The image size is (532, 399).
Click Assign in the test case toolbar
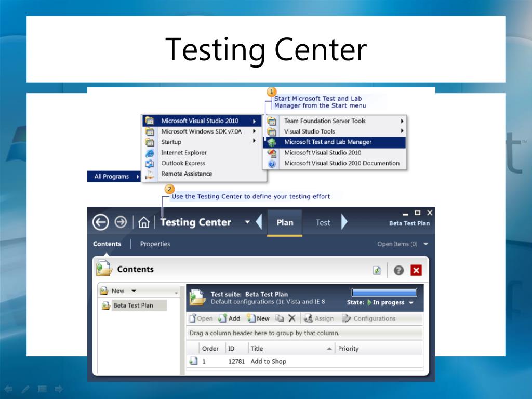(x=319, y=318)
